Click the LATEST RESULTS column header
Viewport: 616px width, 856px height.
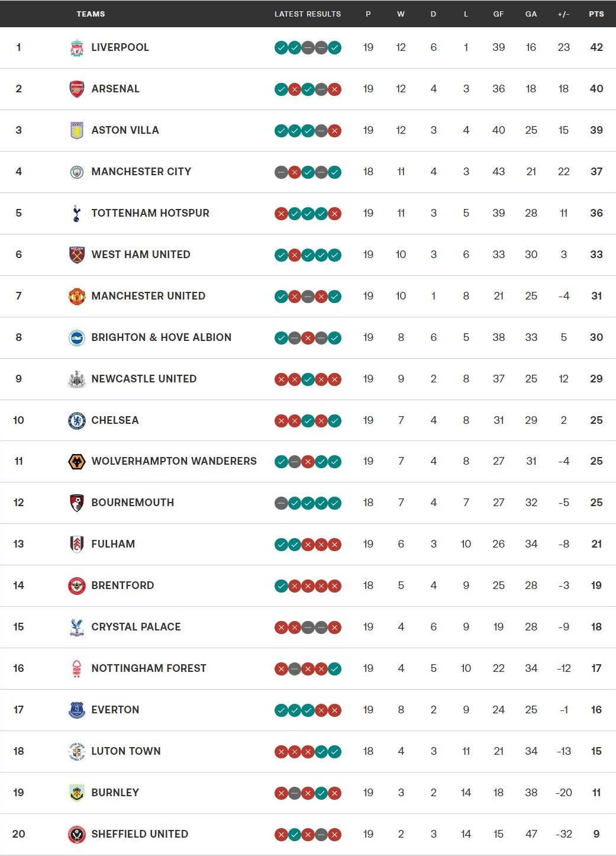[307, 13]
